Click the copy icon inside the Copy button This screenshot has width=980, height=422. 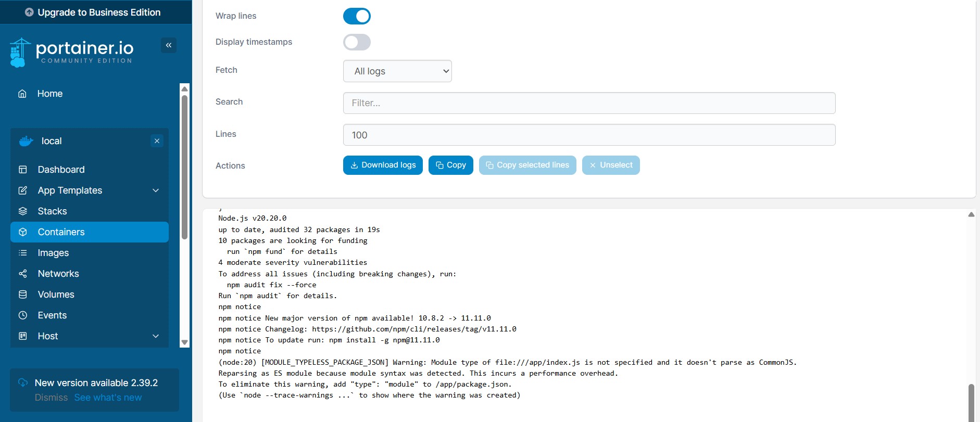point(439,165)
